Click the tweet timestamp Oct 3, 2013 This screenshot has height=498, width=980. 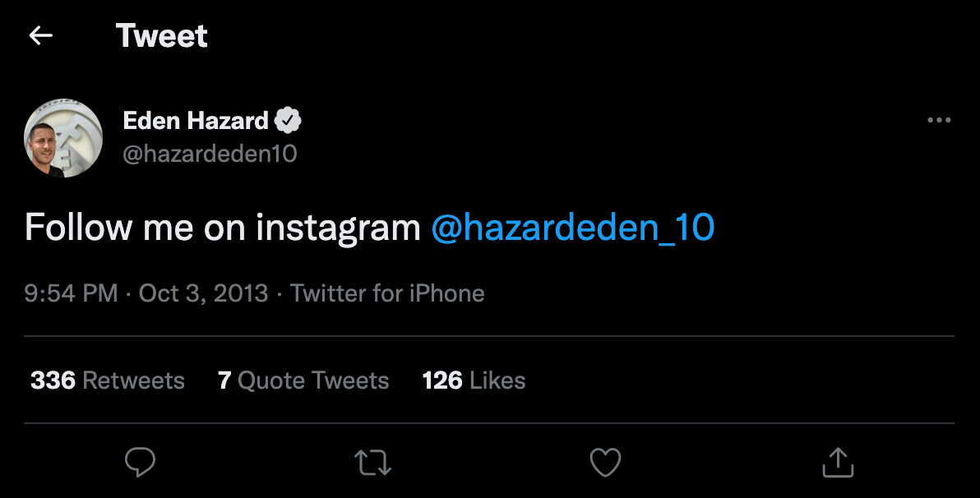coord(204,293)
